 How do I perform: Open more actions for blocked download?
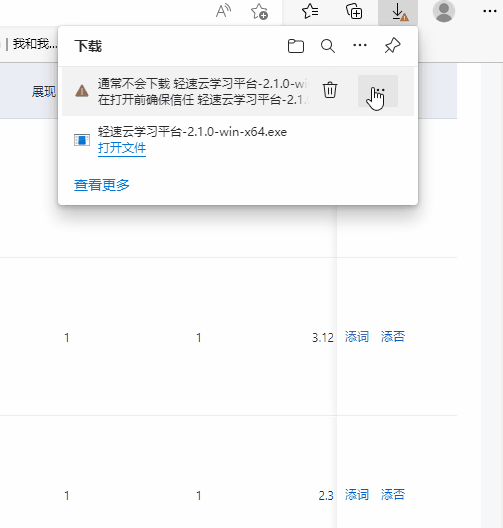coord(378,91)
